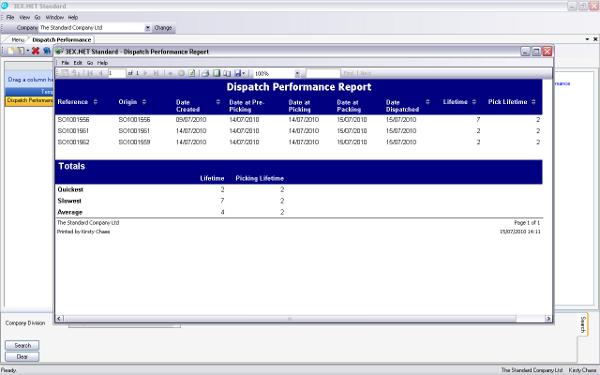Toggle sort on Reference column
The width and height of the screenshot is (600, 375).
[95, 102]
